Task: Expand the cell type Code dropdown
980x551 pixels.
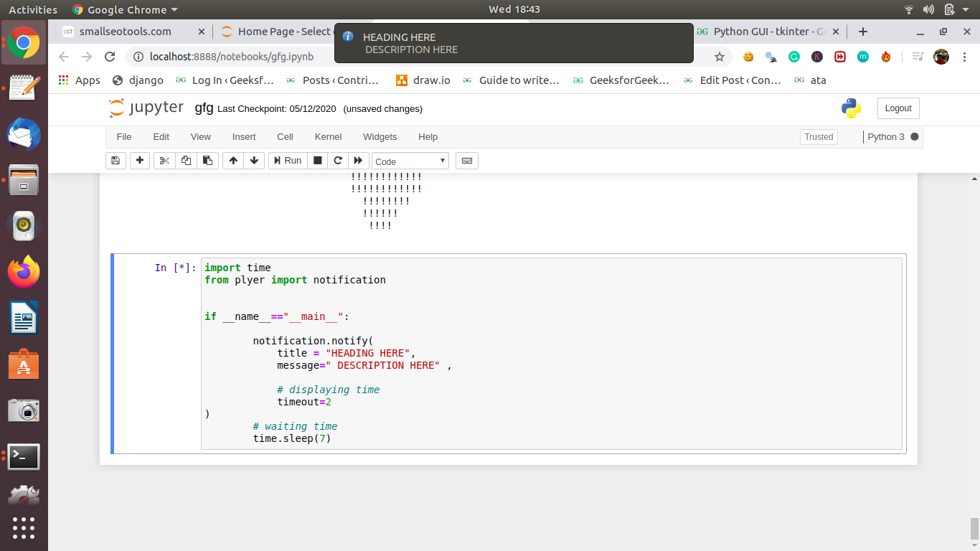Action: [410, 161]
